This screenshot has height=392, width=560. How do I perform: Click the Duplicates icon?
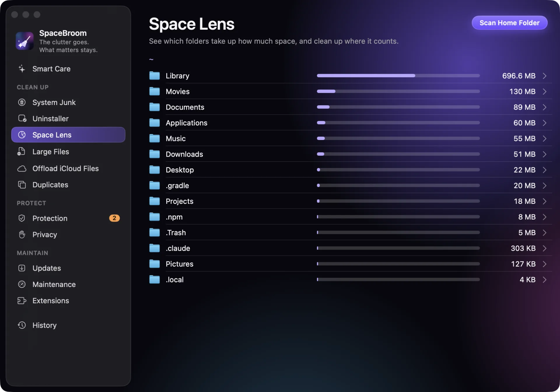point(22,185)
